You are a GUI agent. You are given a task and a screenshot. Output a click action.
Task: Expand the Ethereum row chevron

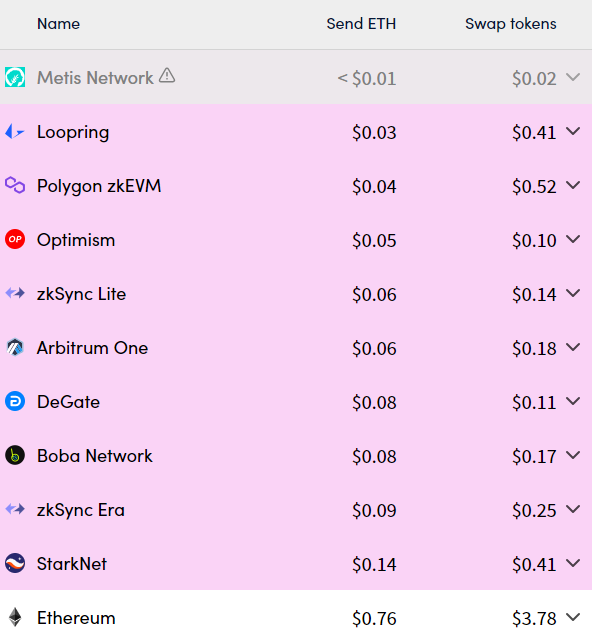(573, 617)
